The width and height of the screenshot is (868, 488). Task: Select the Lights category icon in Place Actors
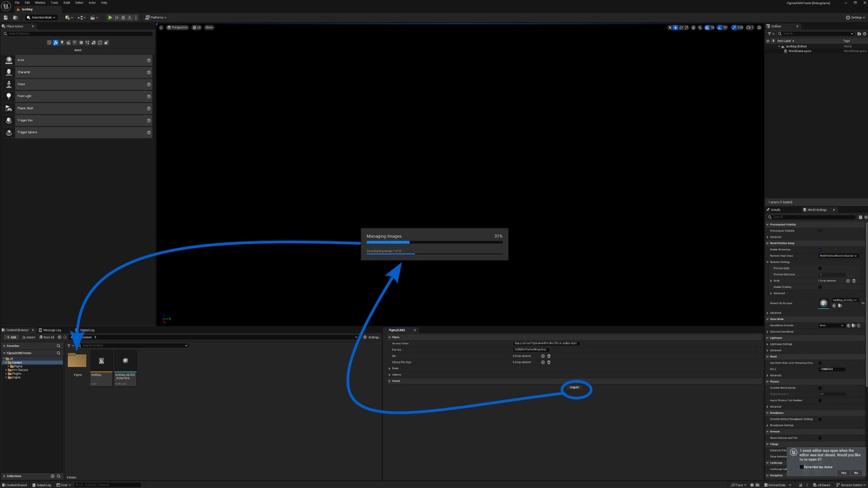(x=62, y=43)
